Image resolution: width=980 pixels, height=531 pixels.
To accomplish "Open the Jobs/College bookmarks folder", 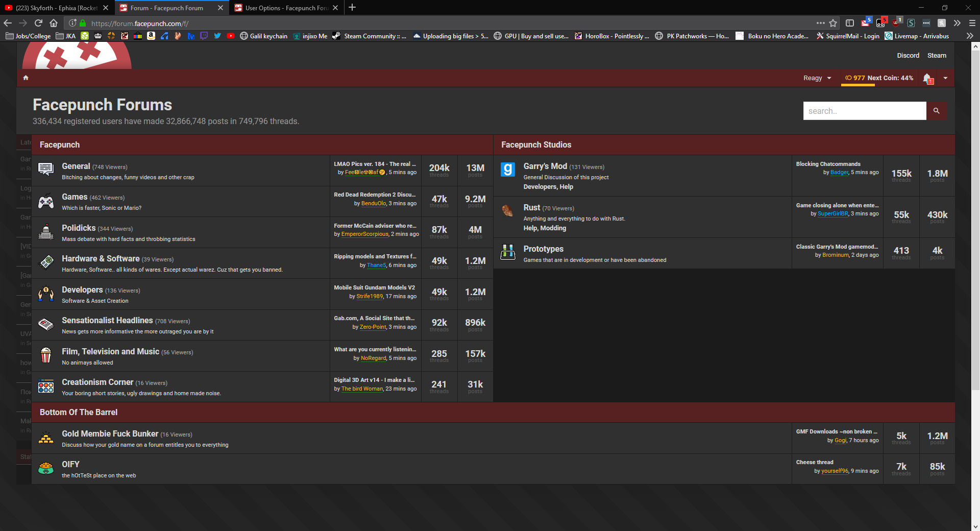I will (x=28, y=36).
